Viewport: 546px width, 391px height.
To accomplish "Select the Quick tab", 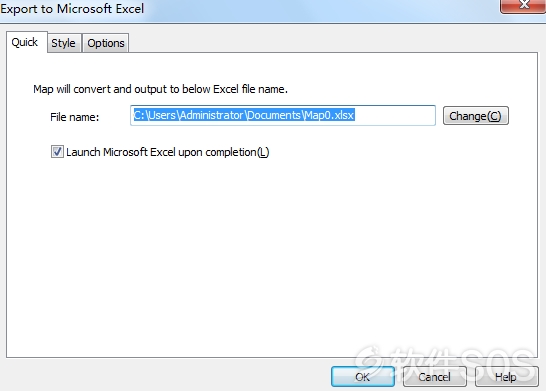I will coord(25,42).
